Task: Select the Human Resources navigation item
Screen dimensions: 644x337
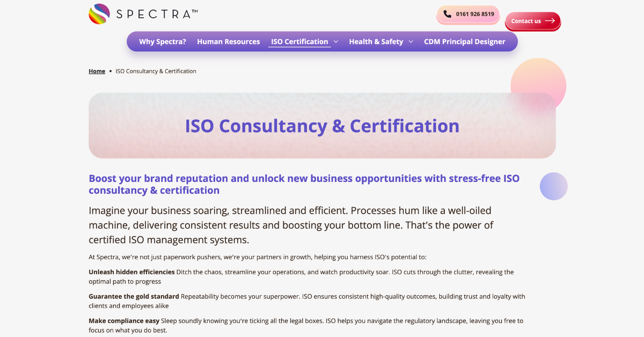Action: 228,41
